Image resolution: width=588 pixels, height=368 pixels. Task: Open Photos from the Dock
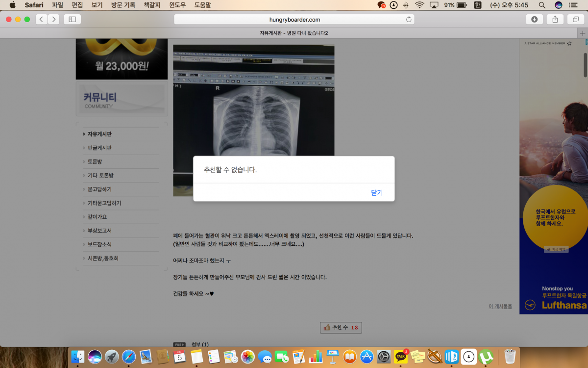(x=248, y=357)
